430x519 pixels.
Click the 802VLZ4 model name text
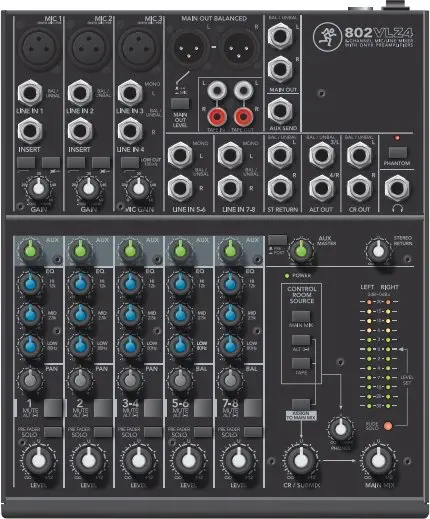379,32
